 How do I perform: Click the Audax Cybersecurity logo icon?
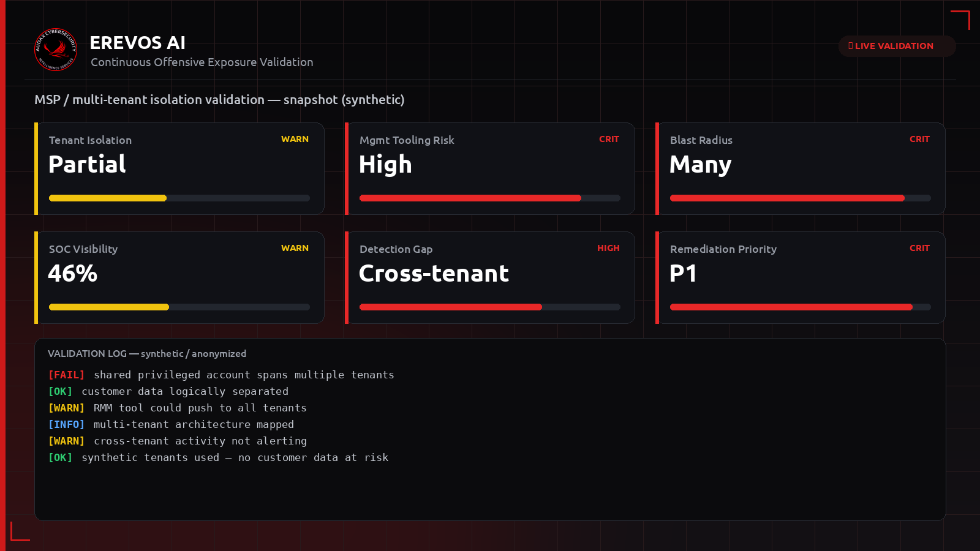(56, 50)
